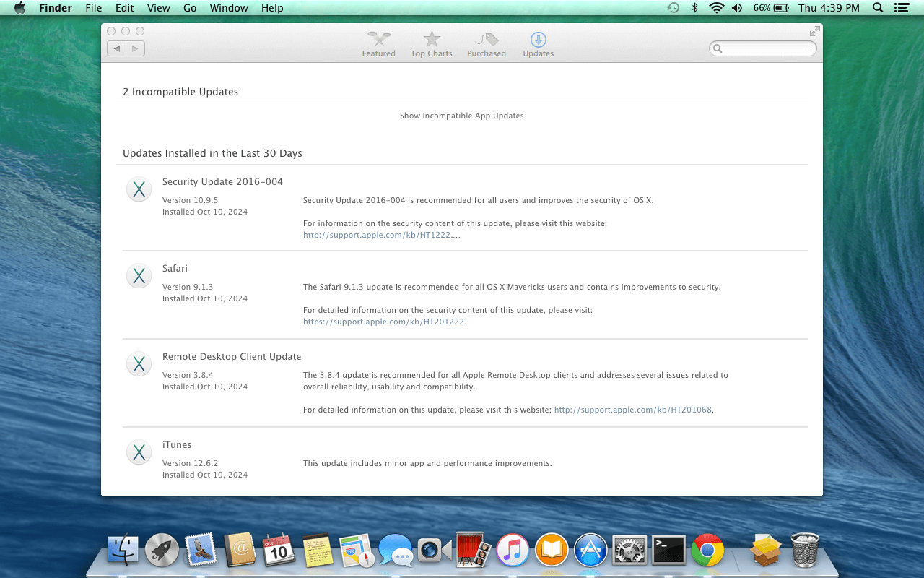Image resolution: width=924 pixels, height=578 pixels.
Task: Open the Help menu
Action: (x=272, y=8)
